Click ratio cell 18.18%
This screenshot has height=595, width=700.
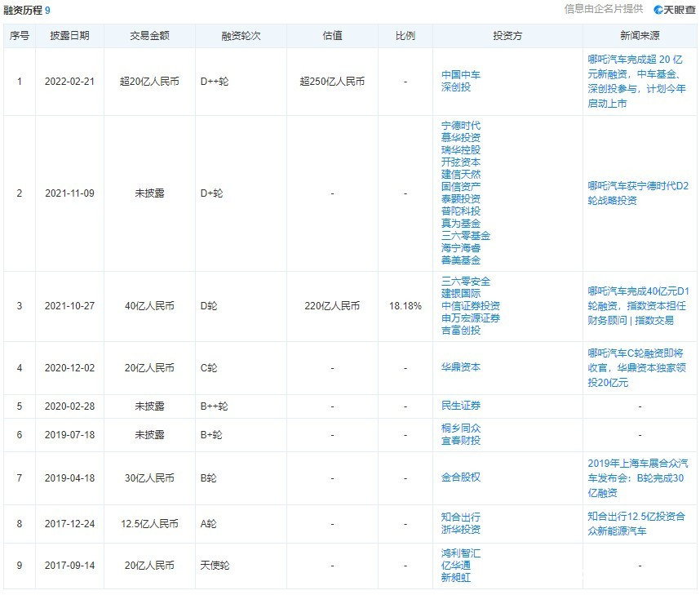click(x=405, y=306)
